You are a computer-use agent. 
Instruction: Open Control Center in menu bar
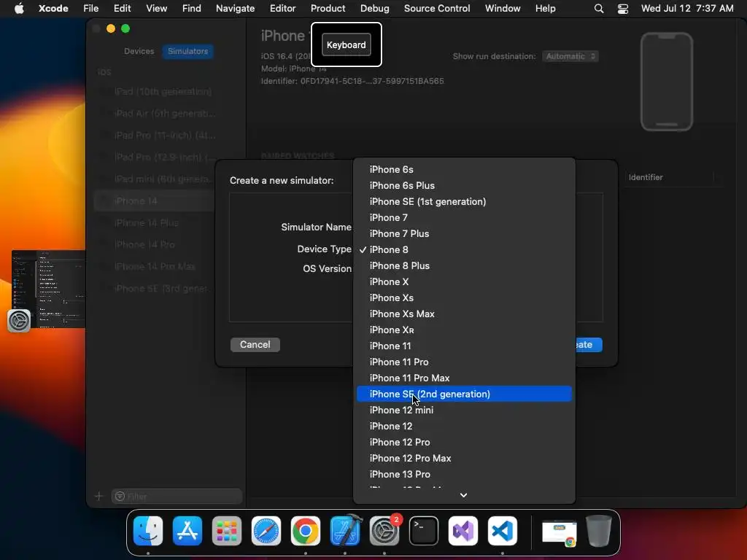click(623, 9)
